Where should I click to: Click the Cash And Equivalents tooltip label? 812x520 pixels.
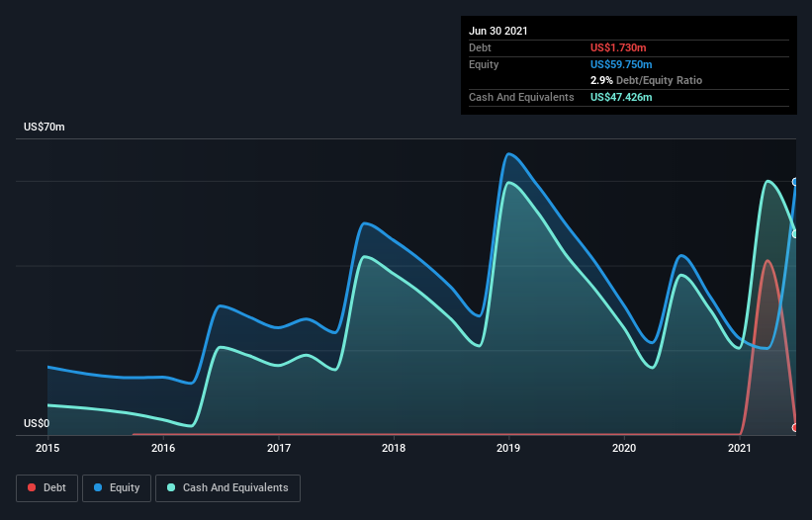521,97
